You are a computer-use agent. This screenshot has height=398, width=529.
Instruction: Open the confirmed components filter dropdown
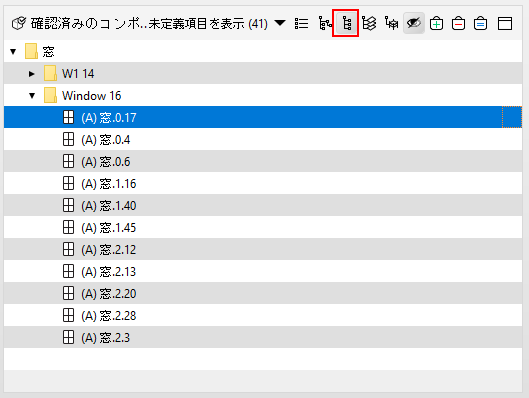coord(280,23)
